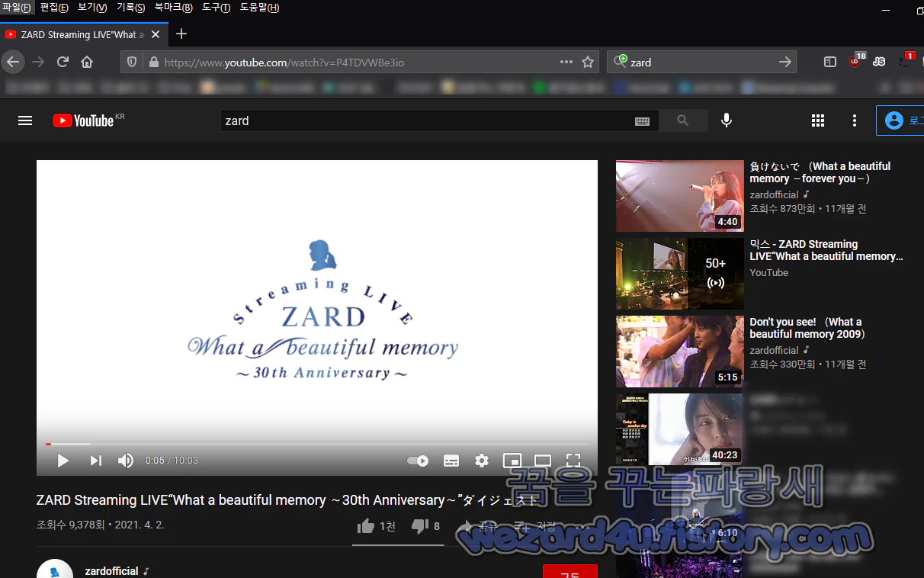Open the 믹스 ZARD Streaming LIVE playlist thumbnail

click(x=679, y=274)
